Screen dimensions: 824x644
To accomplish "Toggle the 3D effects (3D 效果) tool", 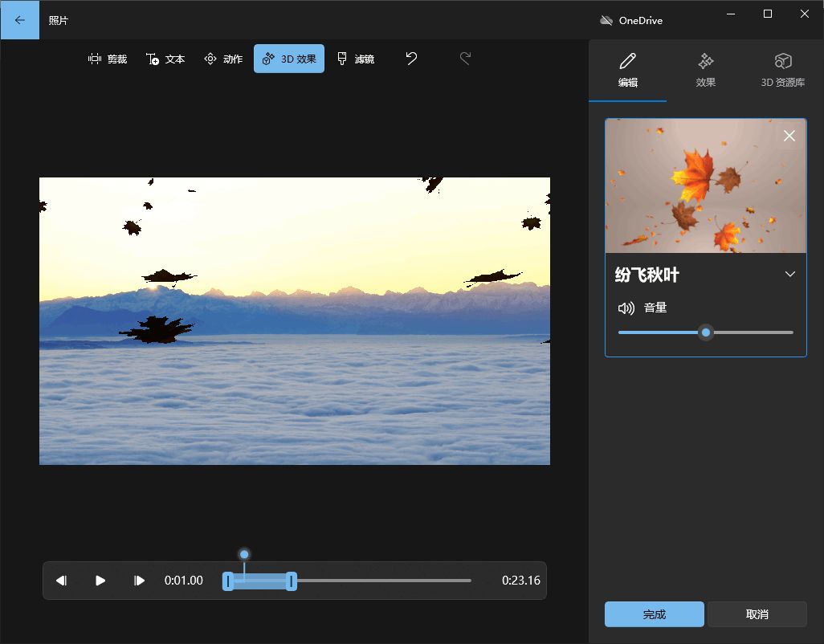I will click(289, 59).
